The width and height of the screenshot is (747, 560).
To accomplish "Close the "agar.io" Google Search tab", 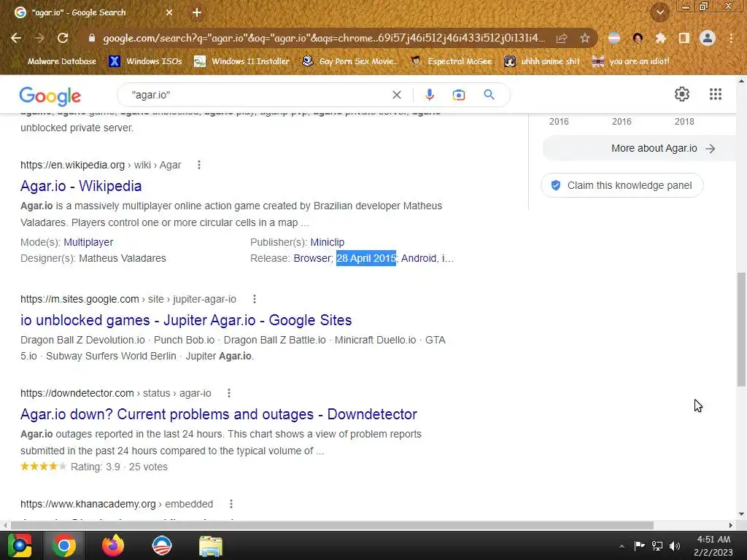I will coord(169,12).
